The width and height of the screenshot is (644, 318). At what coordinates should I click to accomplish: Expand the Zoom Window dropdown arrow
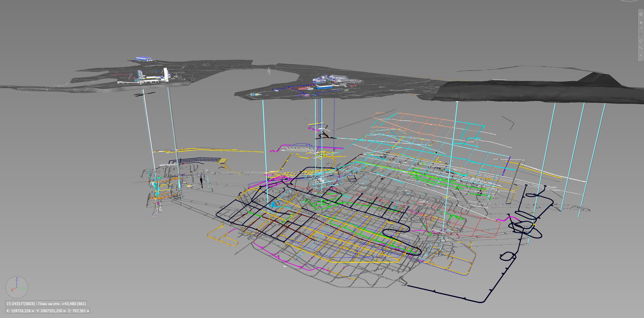(641, 31)
